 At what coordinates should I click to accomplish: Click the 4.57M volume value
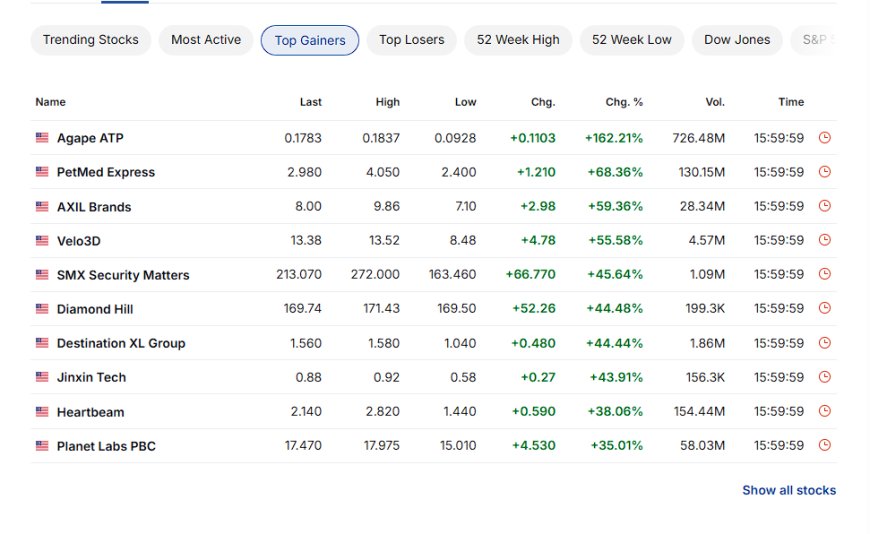[706, 240]
